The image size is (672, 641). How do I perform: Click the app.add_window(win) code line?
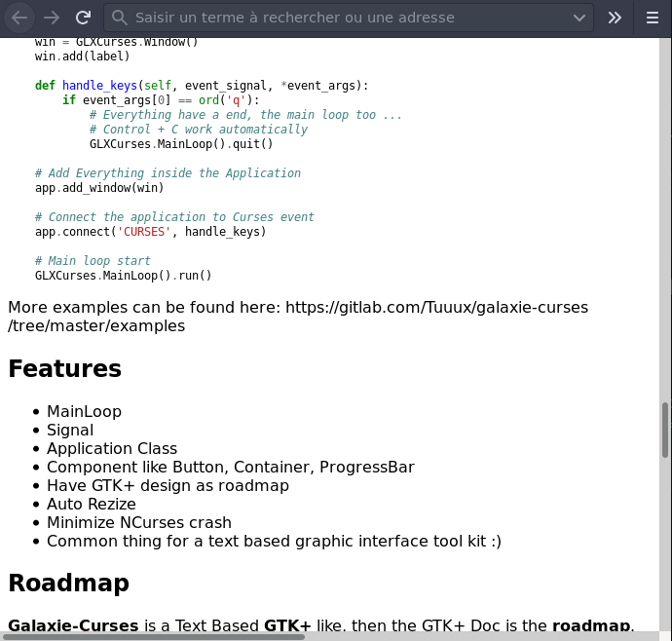point(99,188)
